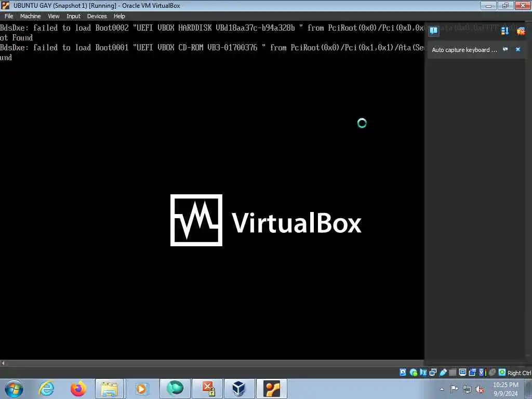Click the optical disk status icon
Screen dimensions: 532x399
pos(413,373)
